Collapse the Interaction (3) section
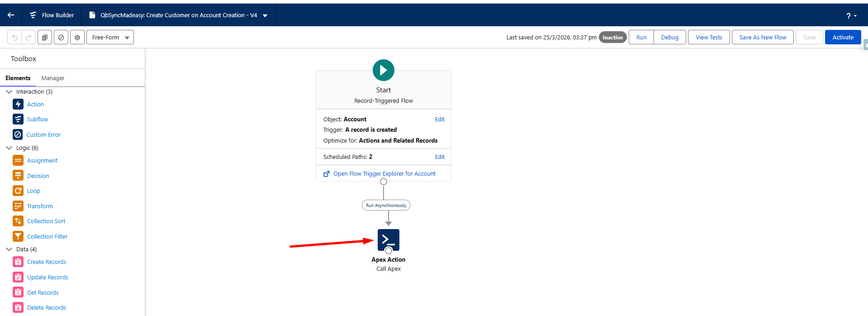This screenshot has height=316, width=868. coord(9,91)
